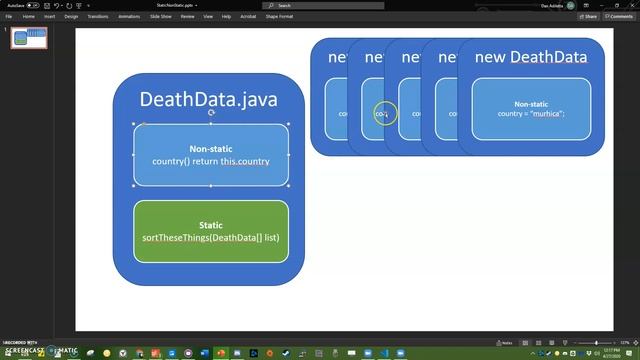Switch to the Home tab
This screenshot has width=640, height=360.
click(29, 17)
